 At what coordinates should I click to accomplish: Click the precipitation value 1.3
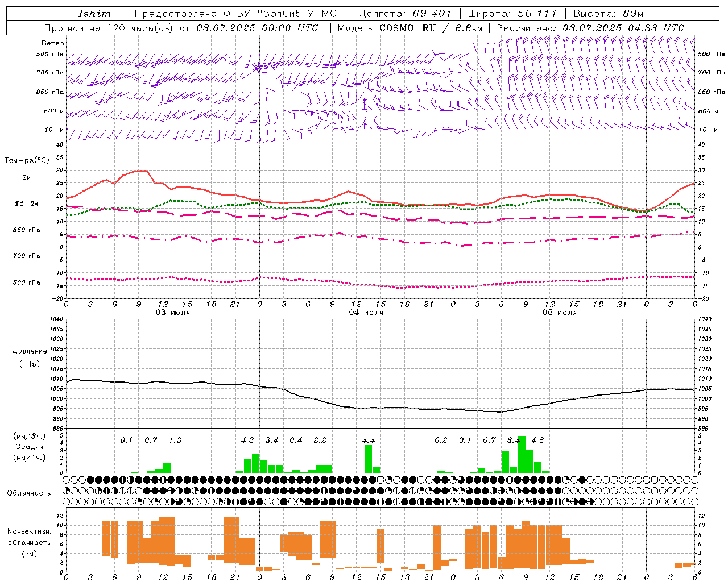tap(175, 440)
